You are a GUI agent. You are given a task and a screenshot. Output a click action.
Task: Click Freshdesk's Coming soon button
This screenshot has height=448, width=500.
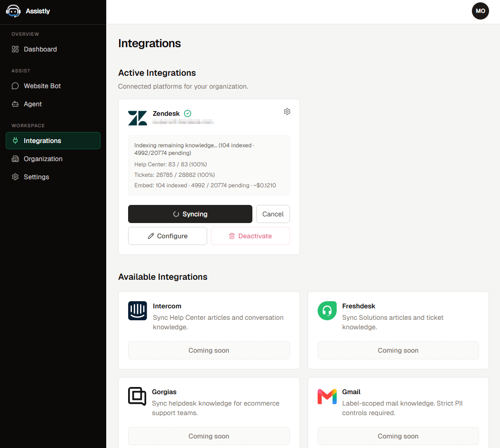[x=398, y=350]
